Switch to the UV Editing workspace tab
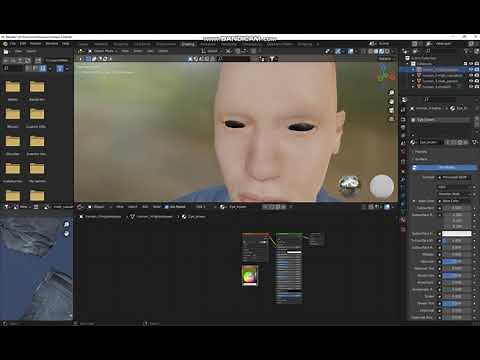Viewport: 480px width, 360px height. click(x=142, y=44)
